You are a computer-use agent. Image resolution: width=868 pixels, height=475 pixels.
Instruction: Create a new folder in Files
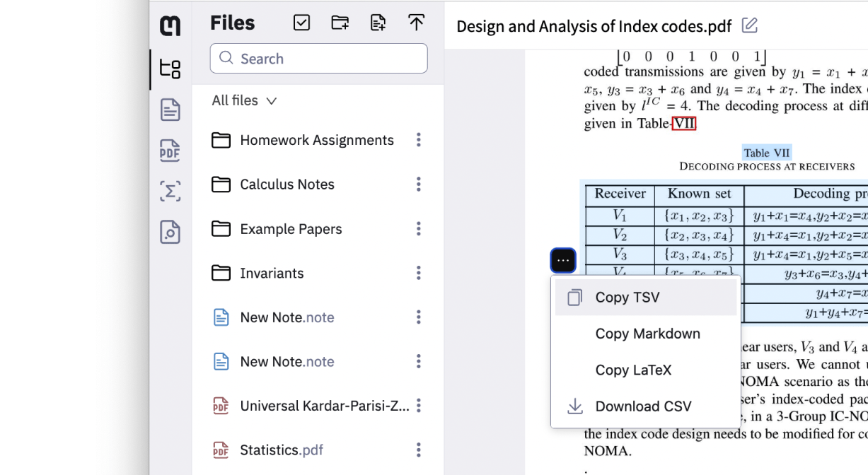(x=340, y=23)
